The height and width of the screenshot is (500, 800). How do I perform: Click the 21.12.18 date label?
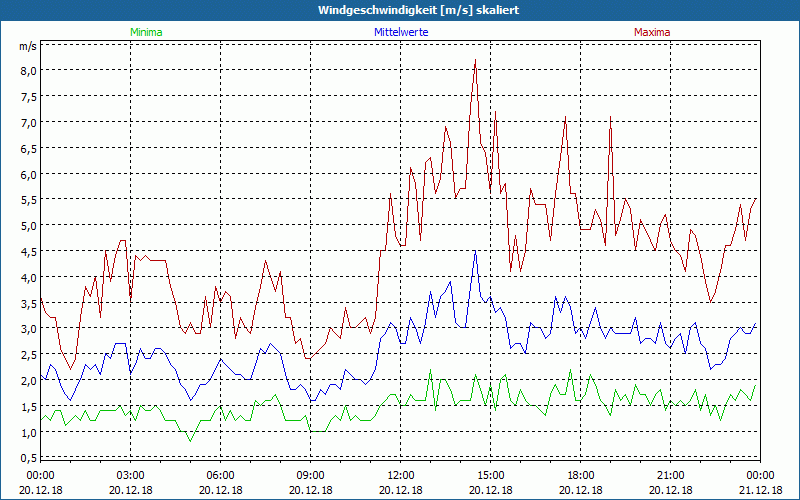point(760,490)
